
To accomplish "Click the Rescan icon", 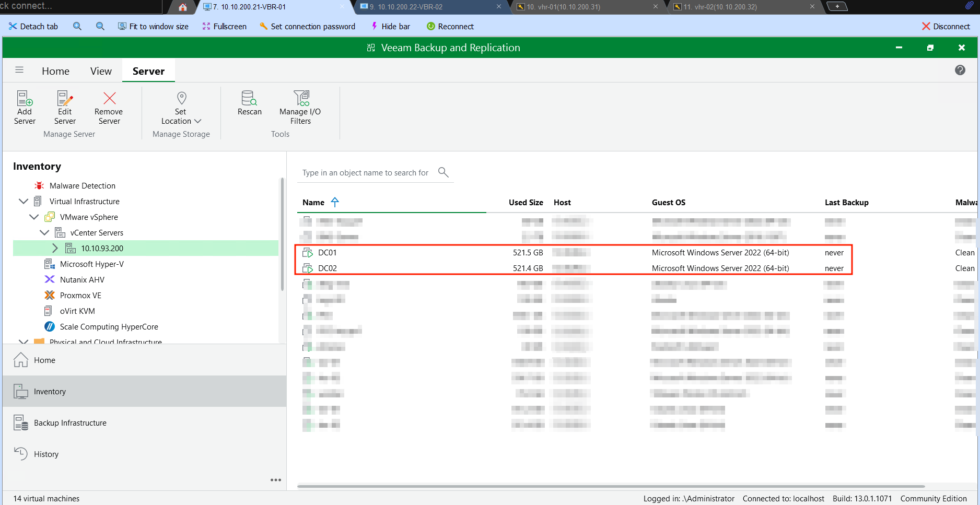I will pyautogui.click(x=249, y=98).
